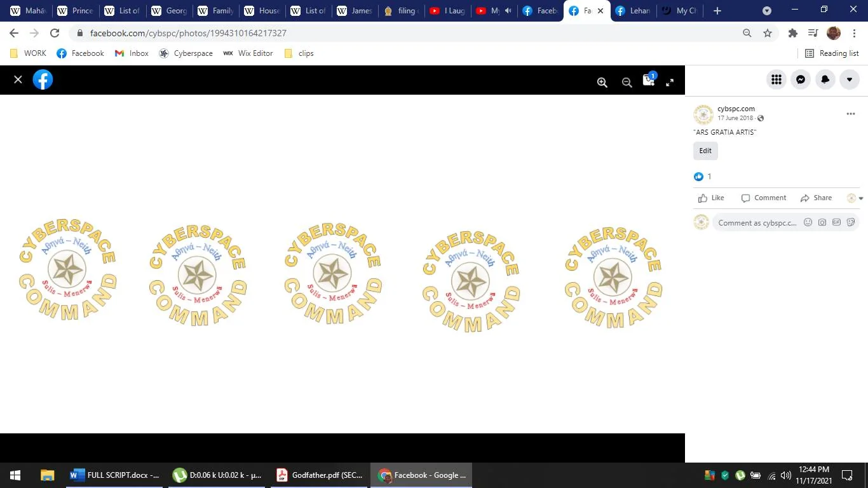Open the post options three-dot menu
The width and height of the screenshot is (868, 488).
(x=851, y=114)
